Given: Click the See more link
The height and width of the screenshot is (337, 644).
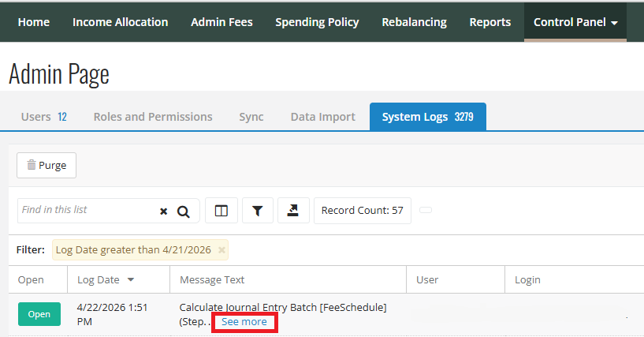Looking at the screenshot, I should pos(244,322).
